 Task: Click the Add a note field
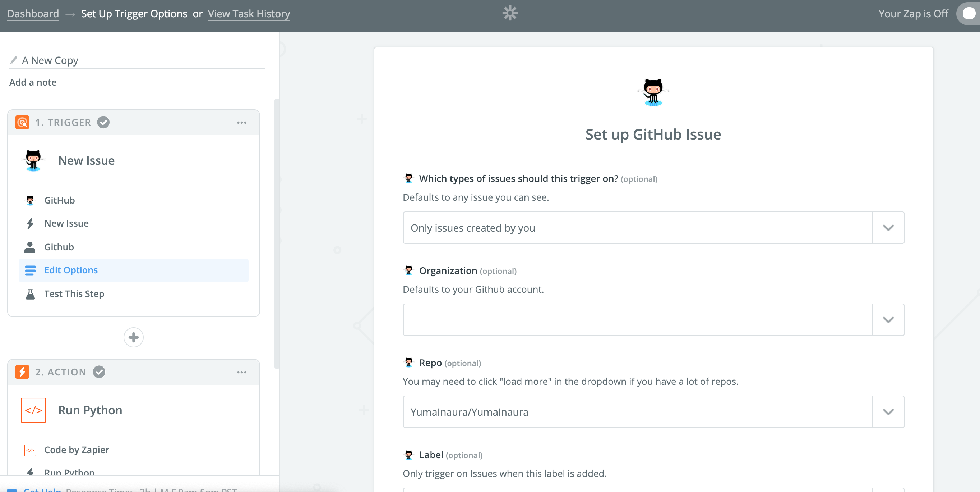[33, 82]
